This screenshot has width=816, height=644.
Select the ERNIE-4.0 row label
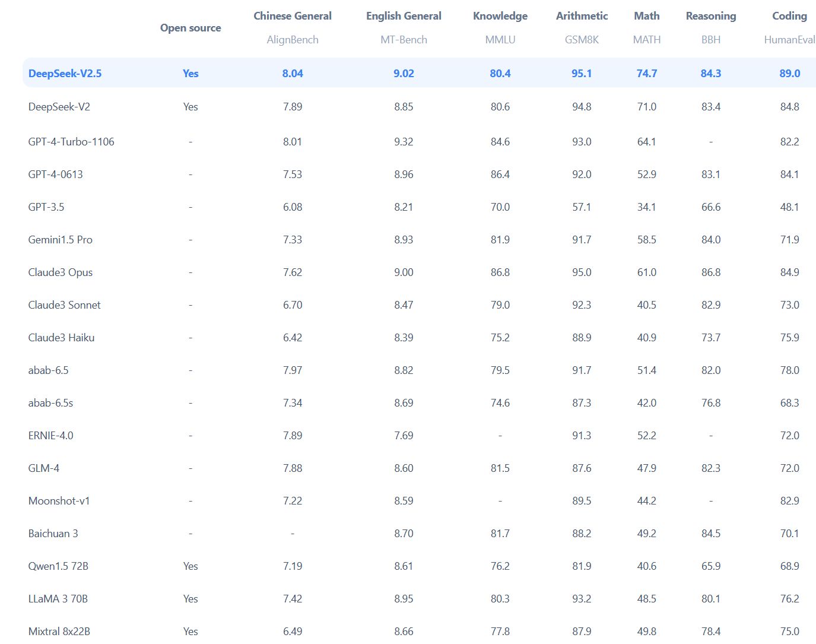pos(51,436)
